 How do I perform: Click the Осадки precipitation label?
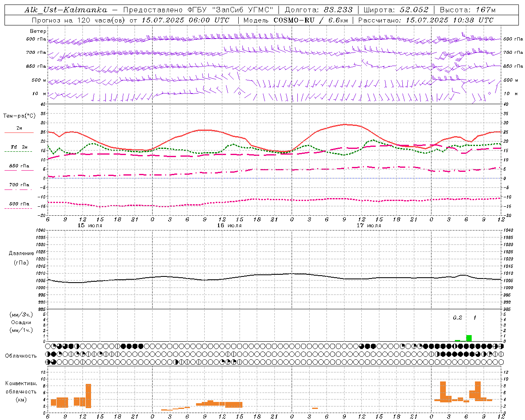(21, 322)
